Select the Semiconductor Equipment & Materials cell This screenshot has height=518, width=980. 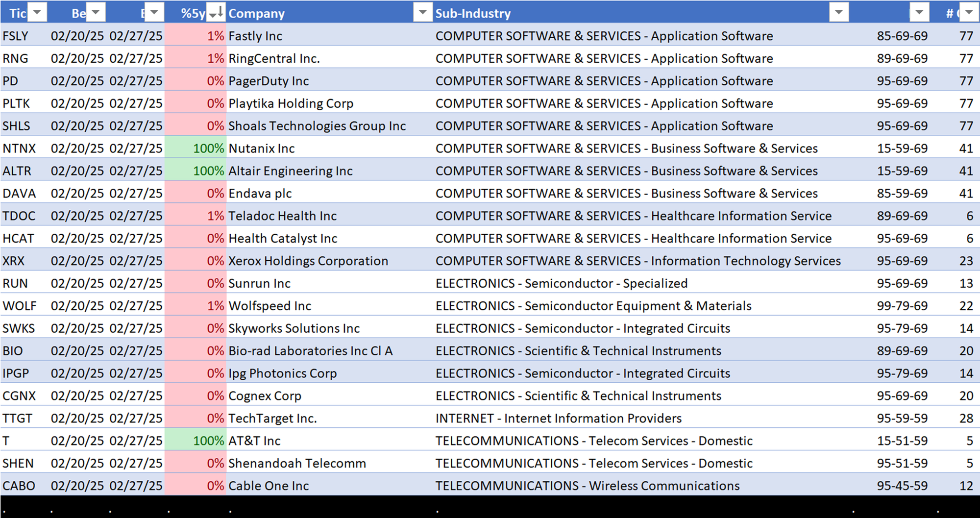pyautogui.click(x=641, y=306)
